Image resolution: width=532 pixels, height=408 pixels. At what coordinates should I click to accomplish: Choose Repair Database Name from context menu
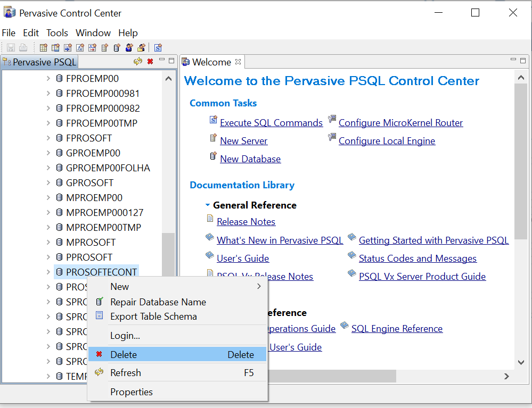(x=177, y=302)
